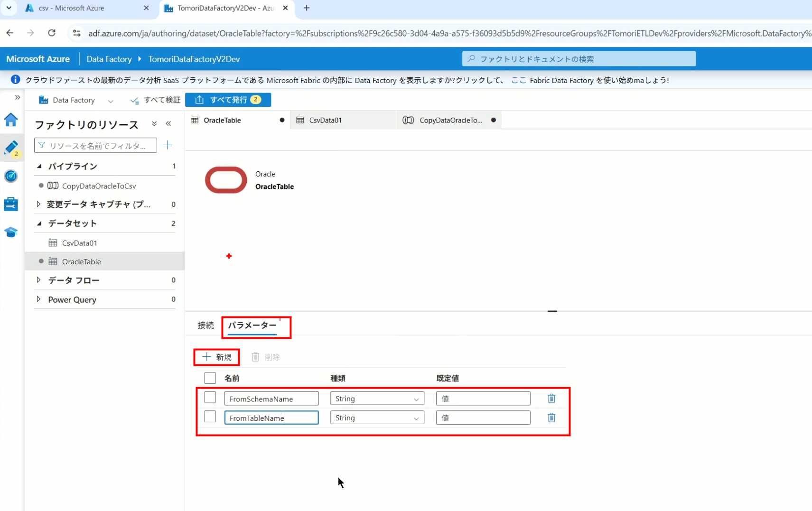The height and width of the screenshot is (511, 812).
Task: Click 新規 to add a parameter
Action: [217, 357]
